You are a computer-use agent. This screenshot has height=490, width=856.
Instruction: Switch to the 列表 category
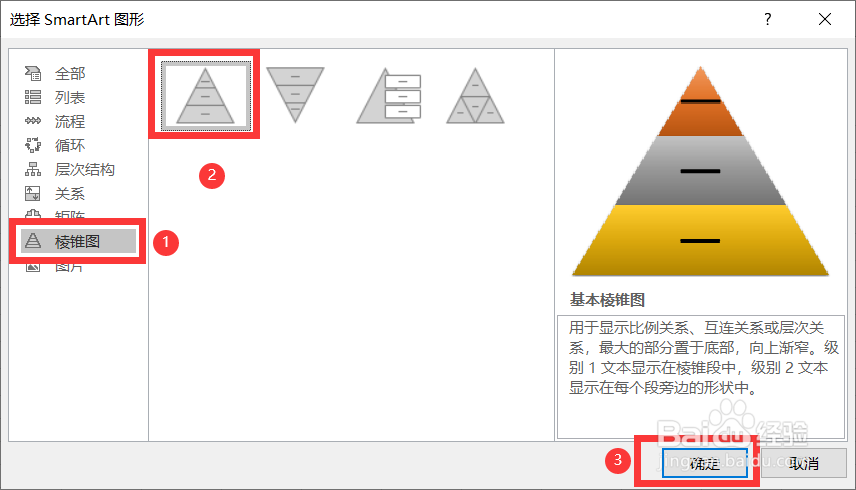point(70,97)
